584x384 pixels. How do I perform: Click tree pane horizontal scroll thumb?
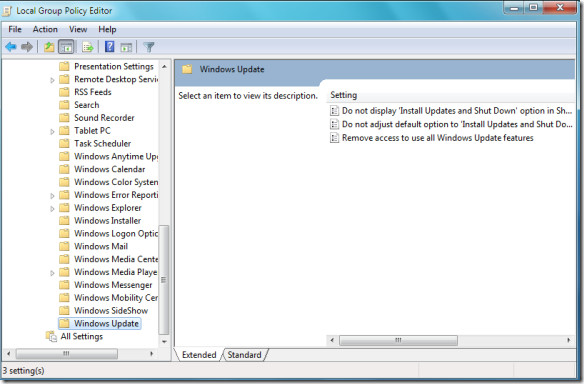[x=66, y=353]
